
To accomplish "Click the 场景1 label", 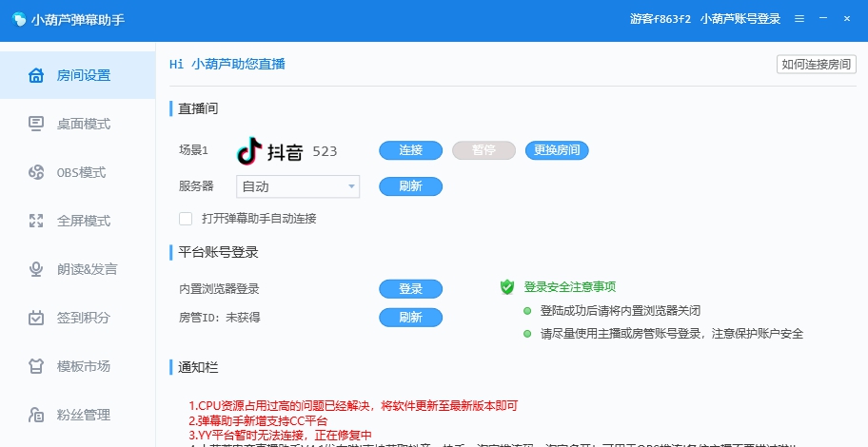I will tap(193, 150).
